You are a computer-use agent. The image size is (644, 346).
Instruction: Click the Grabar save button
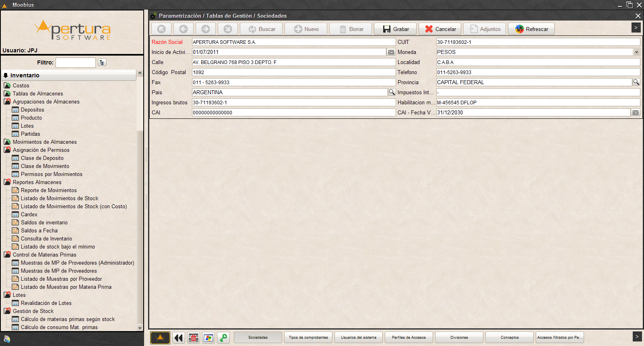(x=395, y=29)
